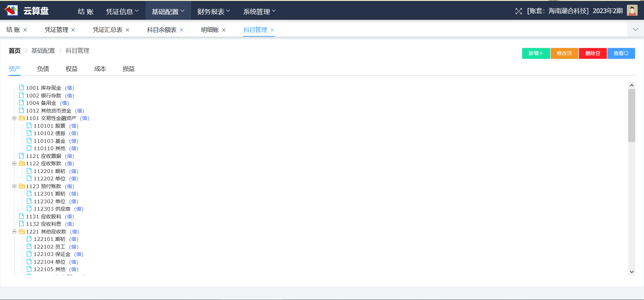Select the 110102 债券 tree item
This screenshot has width=644, height=300.
56,133
